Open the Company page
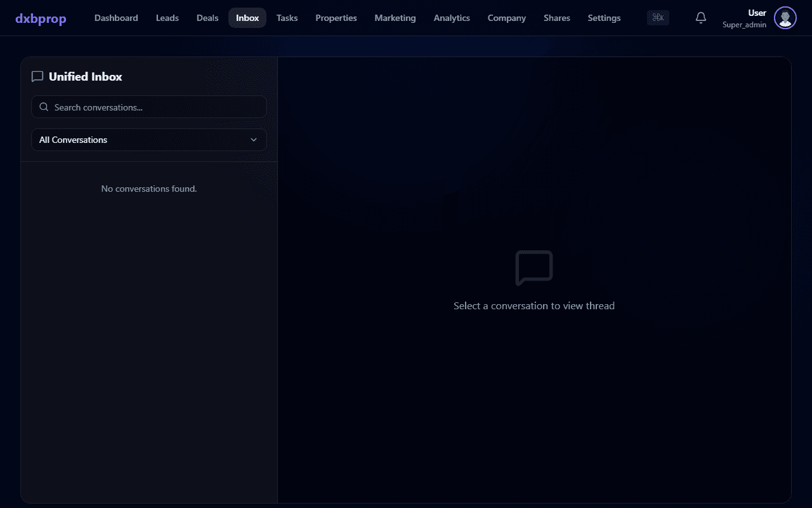 (507, 18)
